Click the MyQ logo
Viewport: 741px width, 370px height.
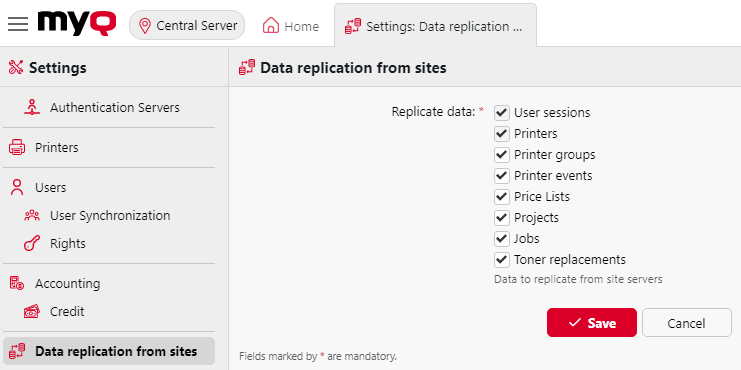(77, 23)
